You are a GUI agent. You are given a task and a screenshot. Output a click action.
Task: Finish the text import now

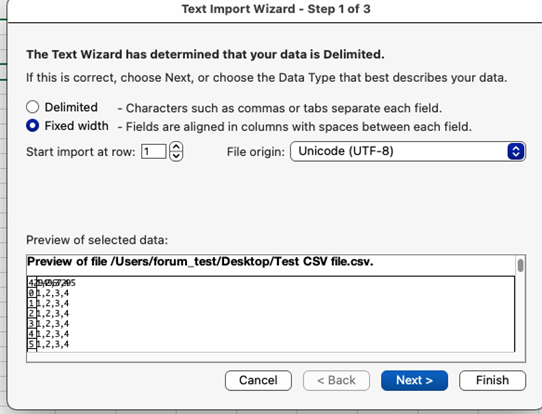pos(493,380)
